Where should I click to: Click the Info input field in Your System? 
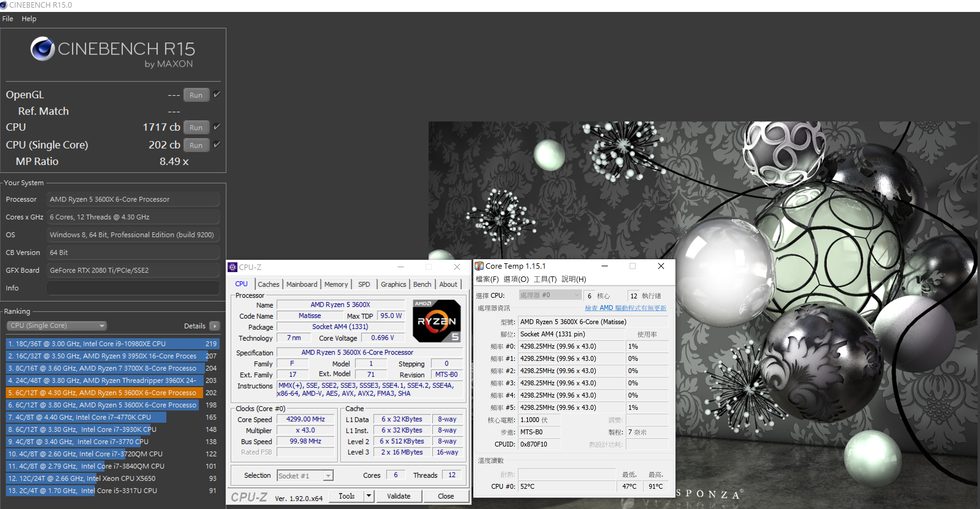coord(133,288)
